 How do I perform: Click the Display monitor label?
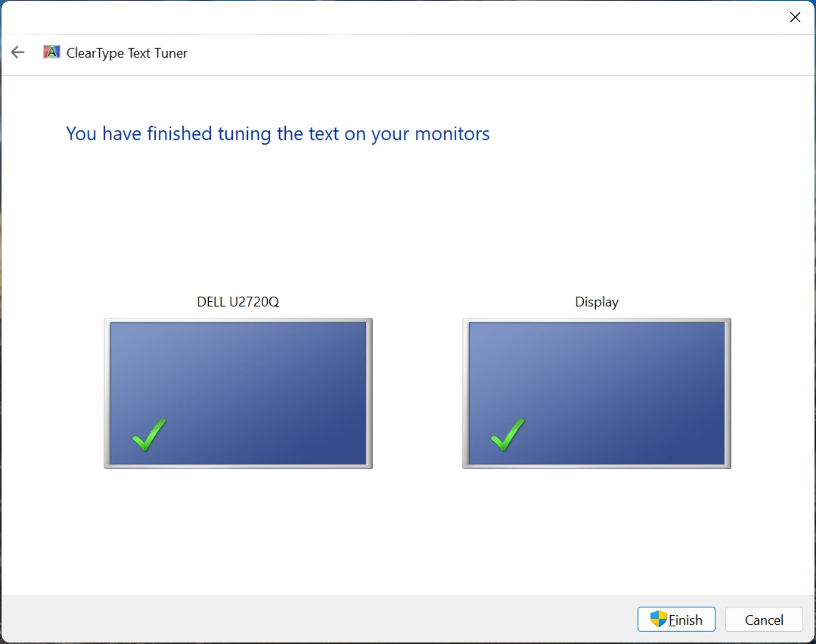[x=596, y=301]
